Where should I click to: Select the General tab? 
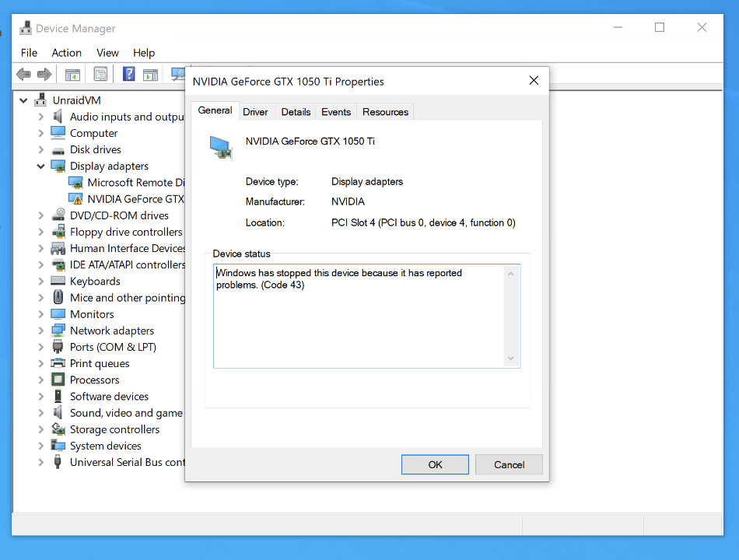(x=215, y=110)
